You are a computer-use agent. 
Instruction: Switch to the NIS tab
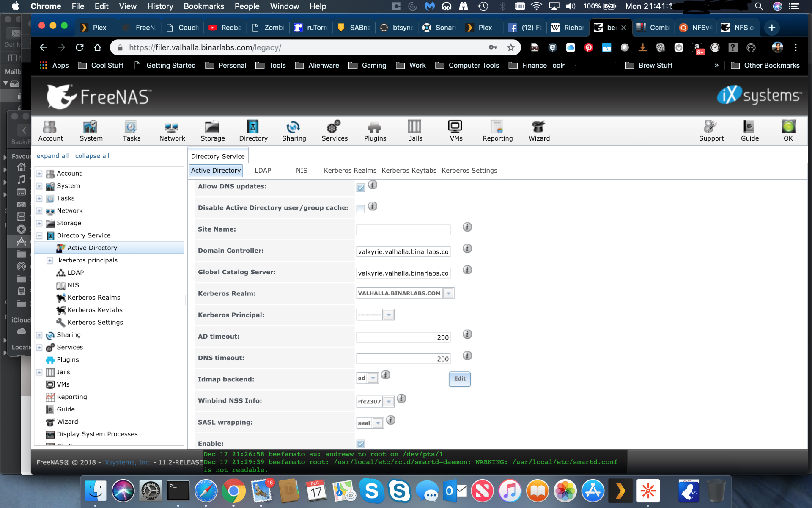click(x=302, y=171)
